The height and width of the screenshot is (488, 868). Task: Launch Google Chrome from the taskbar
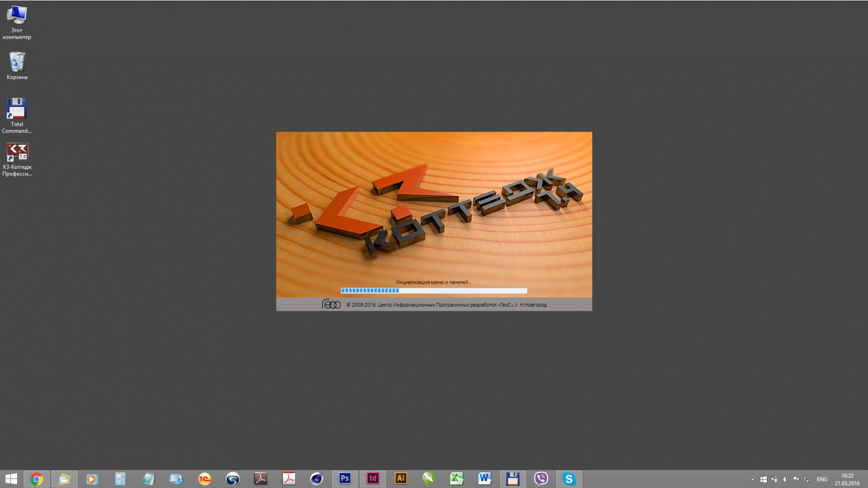tap(36, 479)
